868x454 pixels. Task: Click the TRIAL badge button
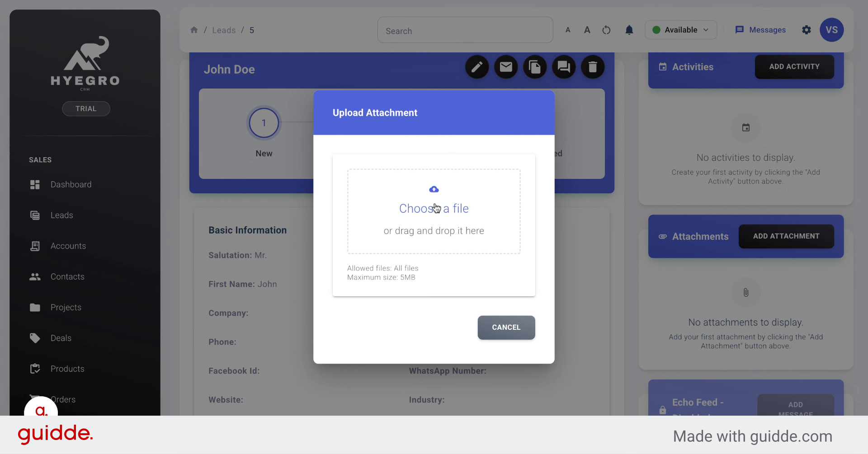pos(86,108)
